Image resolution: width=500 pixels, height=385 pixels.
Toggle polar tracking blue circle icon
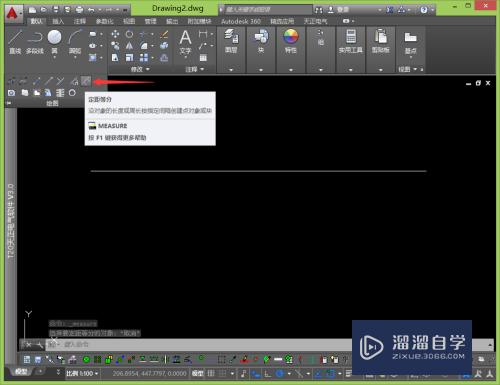280,374
